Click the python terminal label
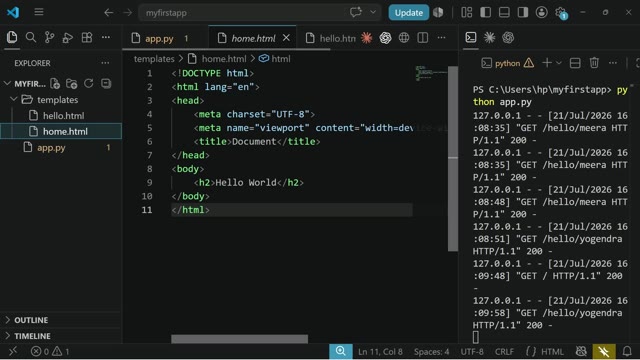 tap(507, 63)
